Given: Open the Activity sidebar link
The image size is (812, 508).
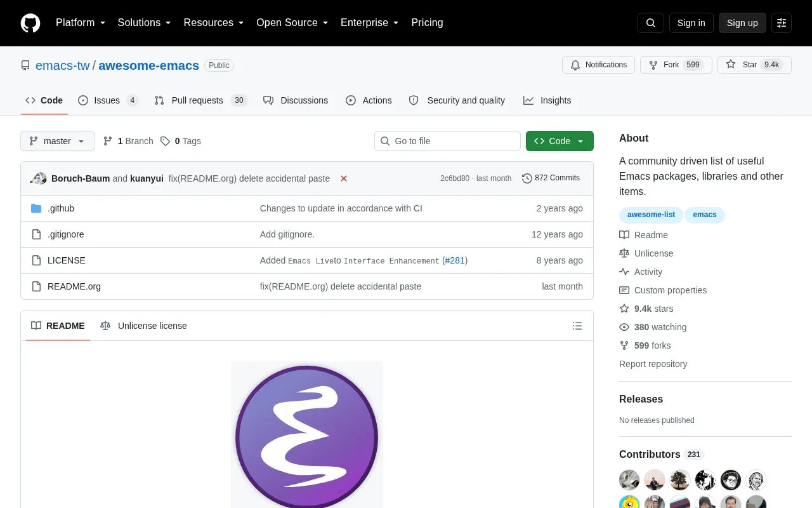Looking at the screenshot, I should (x=641, y=272).
